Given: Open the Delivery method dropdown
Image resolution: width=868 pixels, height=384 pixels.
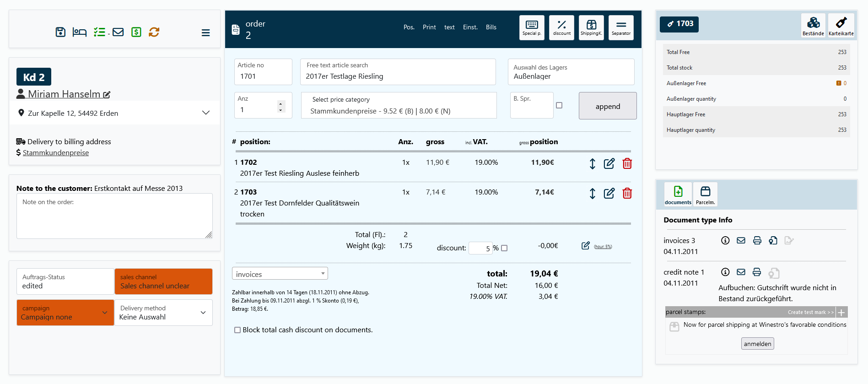Looking at the screenshot, I should [163, 313].
